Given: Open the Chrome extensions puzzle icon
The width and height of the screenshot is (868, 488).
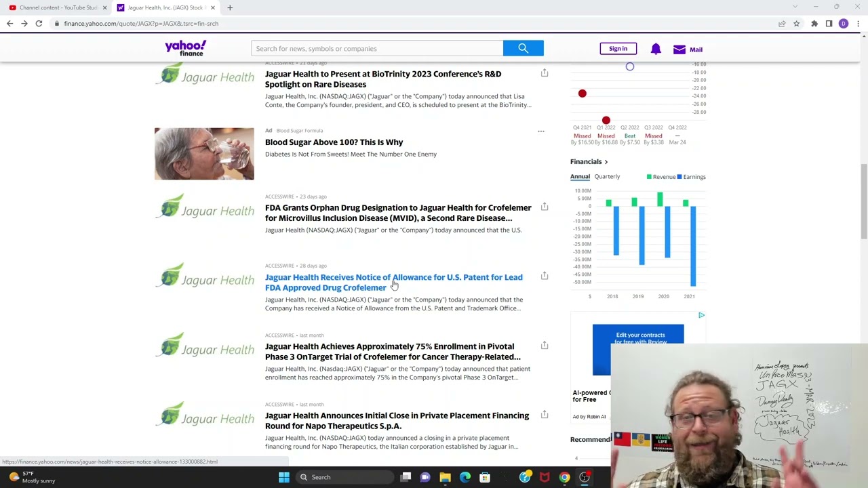Looking at the screenshot, I should click(814, 24).
